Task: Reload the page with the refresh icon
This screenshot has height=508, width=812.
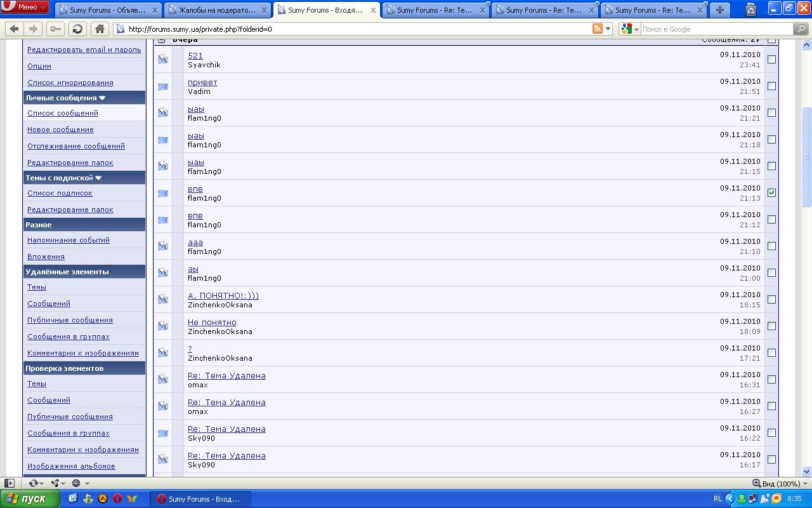Action: 77,29
